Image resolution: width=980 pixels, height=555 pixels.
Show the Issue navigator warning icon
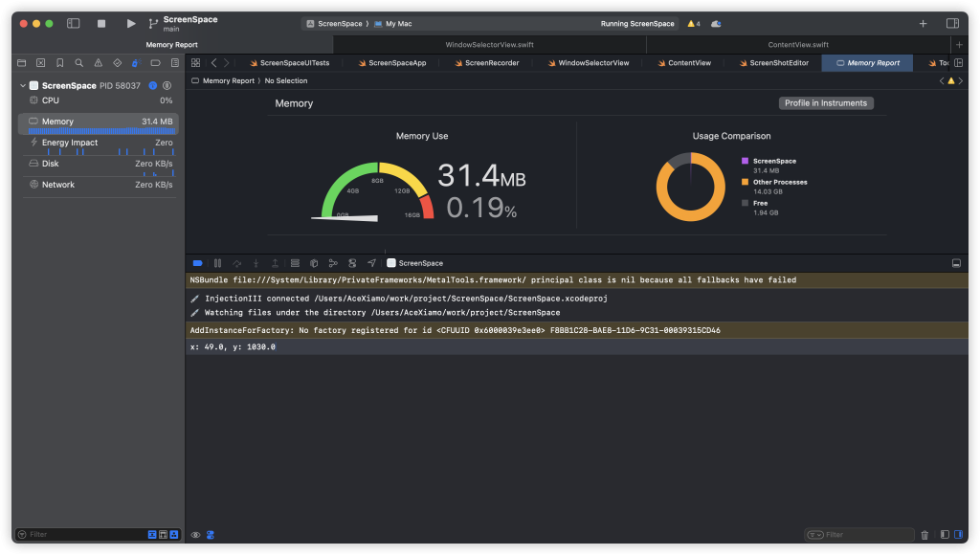tap(98, 63)
